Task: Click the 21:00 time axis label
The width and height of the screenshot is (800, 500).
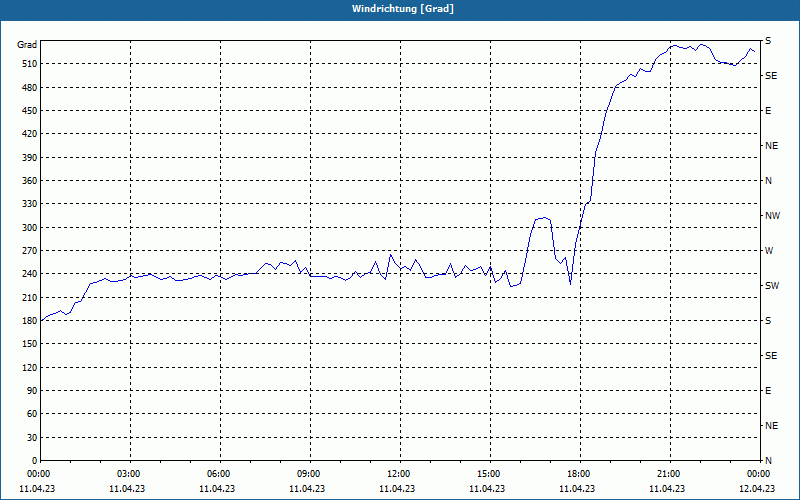Action: coord(668,474)
